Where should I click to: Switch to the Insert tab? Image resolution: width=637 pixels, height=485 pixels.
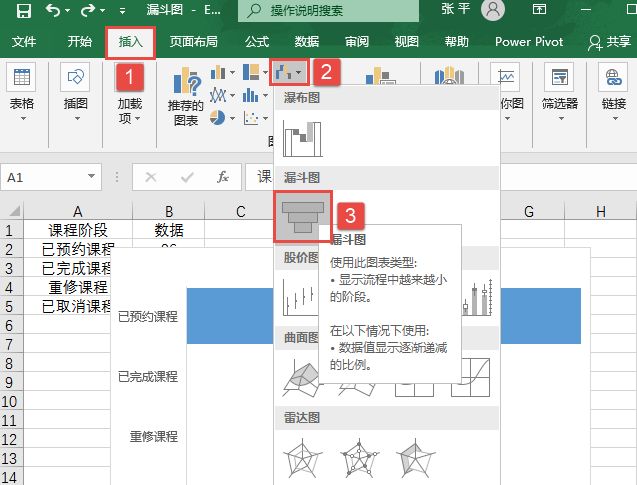[130, 42]
